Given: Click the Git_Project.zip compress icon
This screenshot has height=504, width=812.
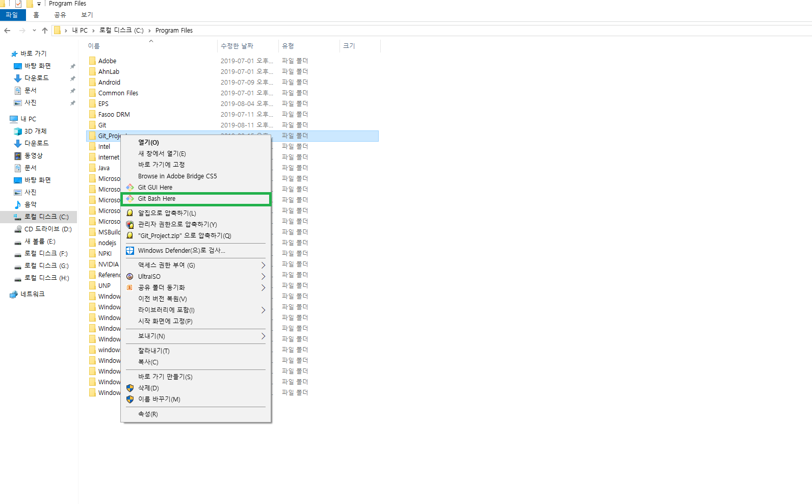Looking at the screenshot, I should pyautogui.click(x=130, y=235).
